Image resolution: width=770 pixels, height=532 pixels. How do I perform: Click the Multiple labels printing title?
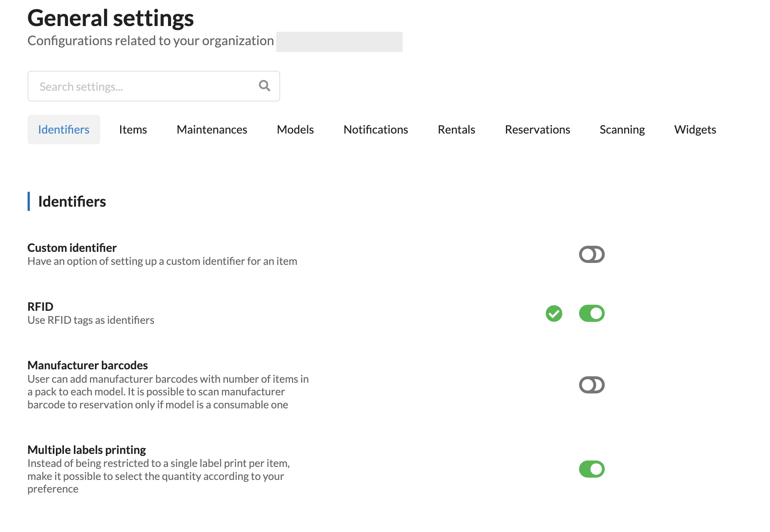point(86,450)
